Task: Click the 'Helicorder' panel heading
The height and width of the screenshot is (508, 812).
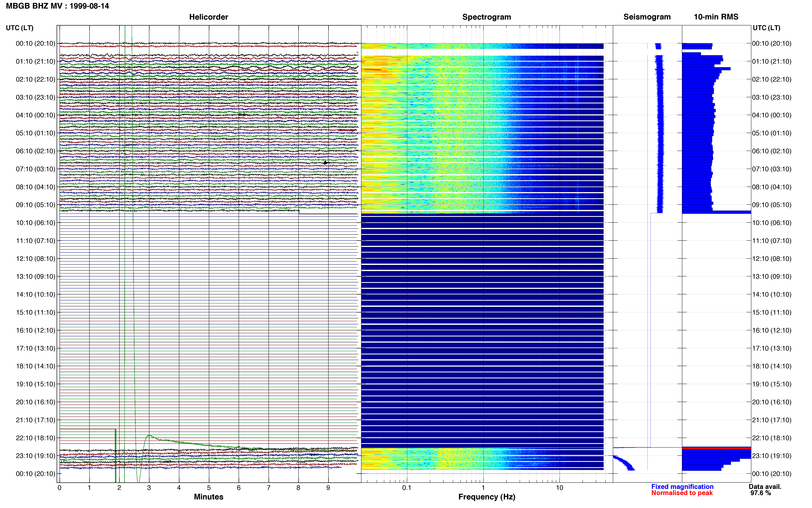Action: pyautogui.click(x=209, y=17)
